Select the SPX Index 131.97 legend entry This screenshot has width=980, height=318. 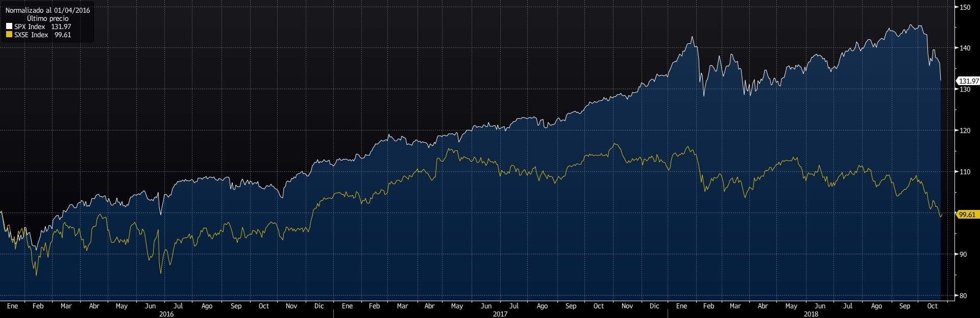[x=39, y=26]
